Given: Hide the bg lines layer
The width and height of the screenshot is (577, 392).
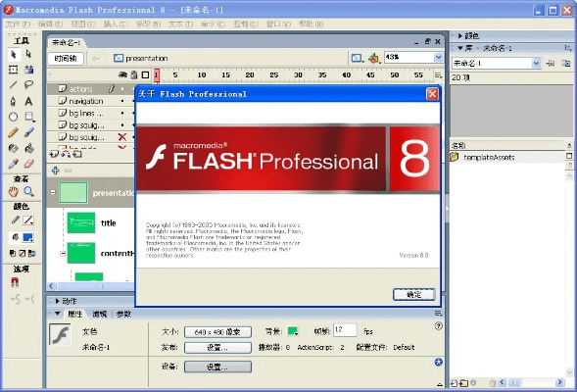Looking at the screenshot, I should 122,113.
